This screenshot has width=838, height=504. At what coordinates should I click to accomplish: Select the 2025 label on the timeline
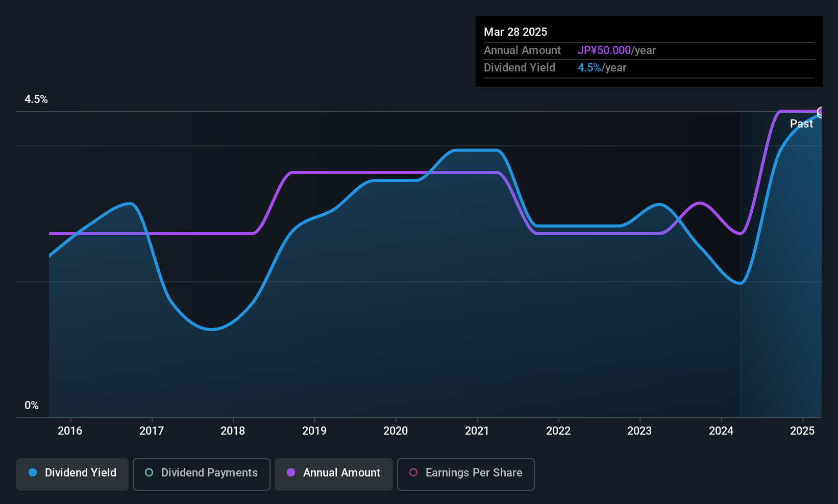pos(802,431)
